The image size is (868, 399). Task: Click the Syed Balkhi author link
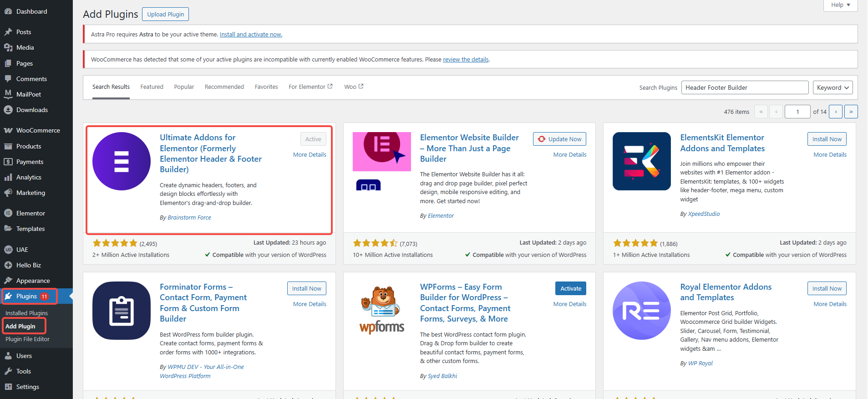point(442,376)
